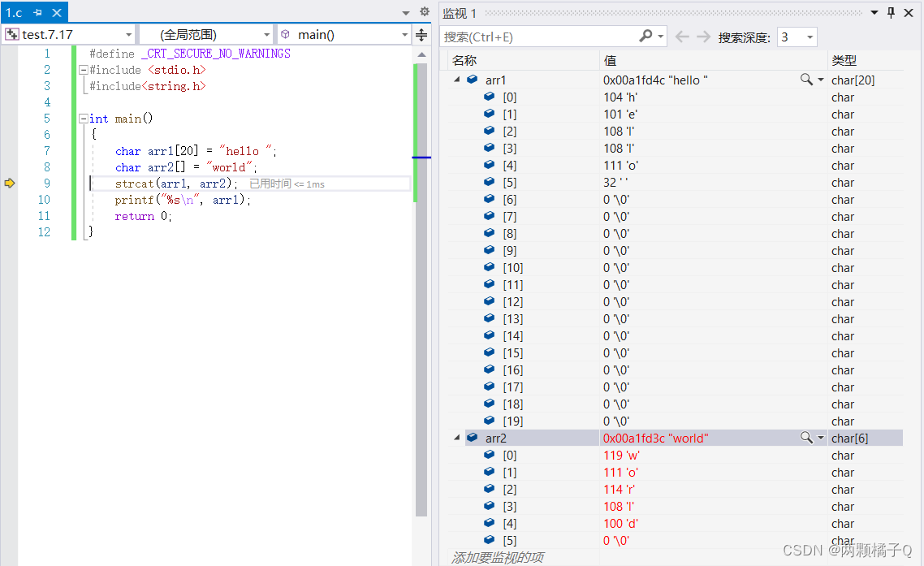Collapse the #include block on line 2
924x566 pixels.
tap(84, 70)
